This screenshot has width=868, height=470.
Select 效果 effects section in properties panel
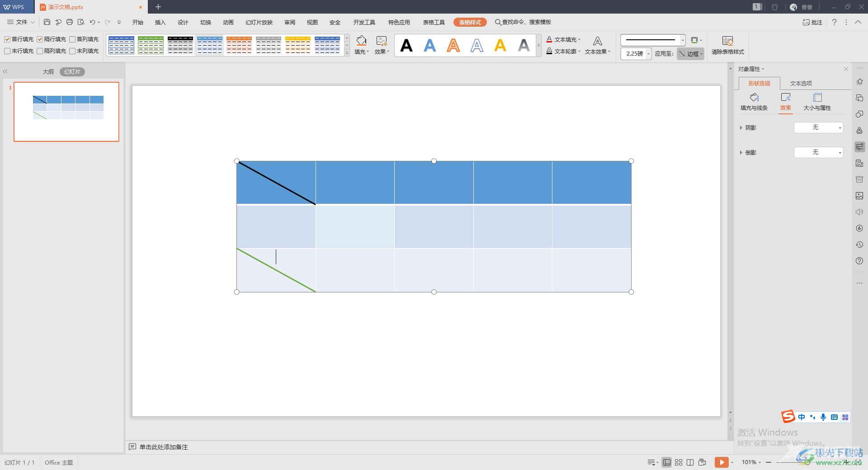(785, 102)
